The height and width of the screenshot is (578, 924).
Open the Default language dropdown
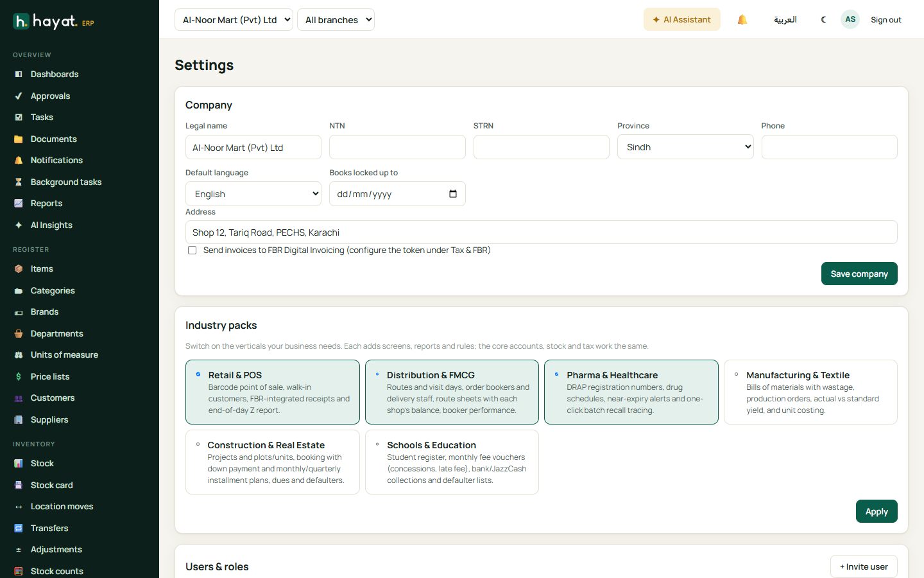coord(253,194)
